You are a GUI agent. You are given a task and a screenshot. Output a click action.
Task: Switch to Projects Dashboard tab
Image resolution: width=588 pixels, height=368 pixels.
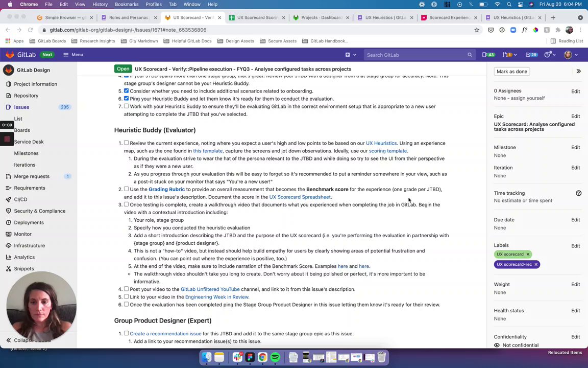point(321,18)
